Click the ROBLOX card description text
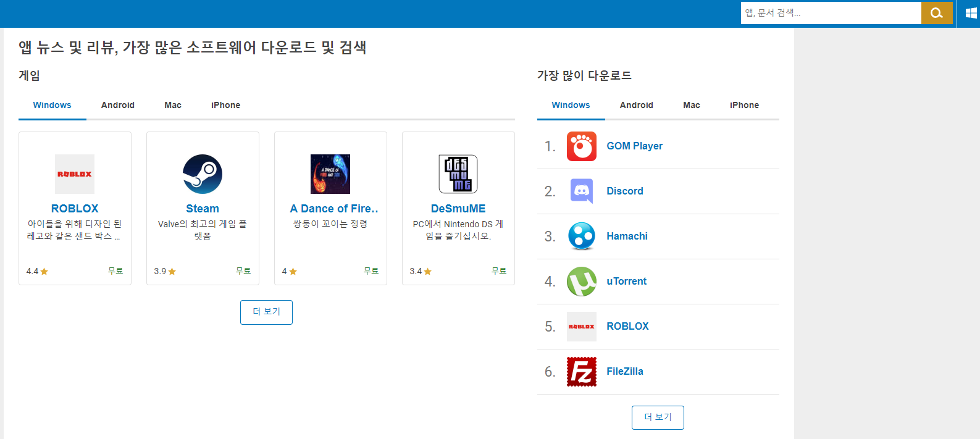The image size is (980, 439). [x=75, y=230]
